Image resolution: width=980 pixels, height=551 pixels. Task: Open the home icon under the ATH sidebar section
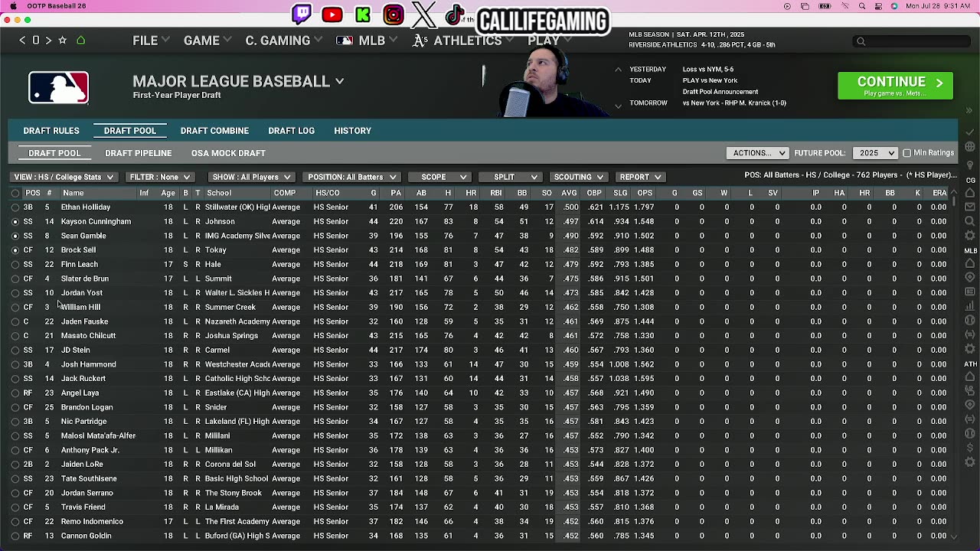[971, 378]
